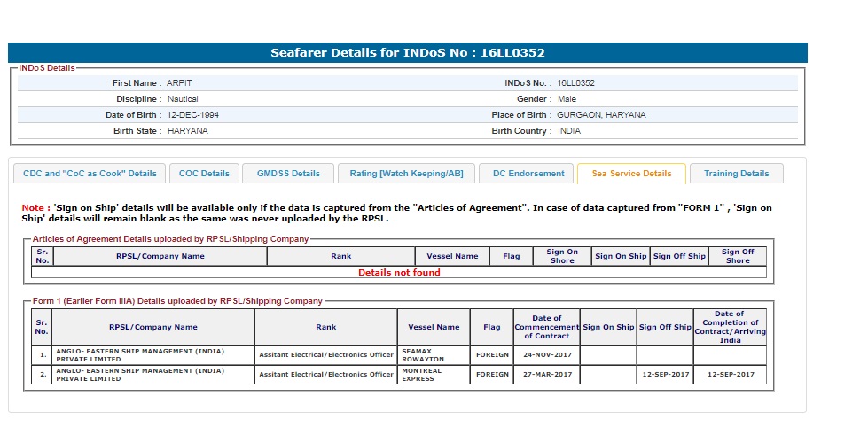
Task: Click the SEAMAX ROWAYTON vessel name cell
Action: (x=434, y=355)
